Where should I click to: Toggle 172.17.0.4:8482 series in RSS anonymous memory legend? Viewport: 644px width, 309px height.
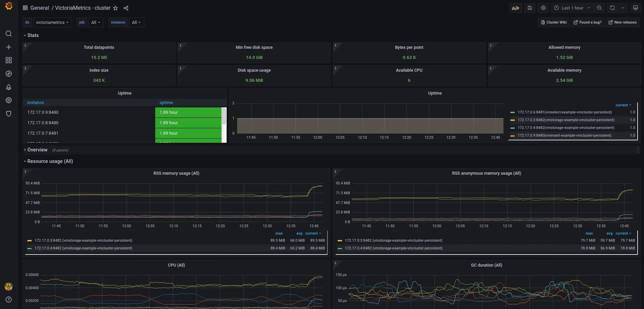point(393,248)
